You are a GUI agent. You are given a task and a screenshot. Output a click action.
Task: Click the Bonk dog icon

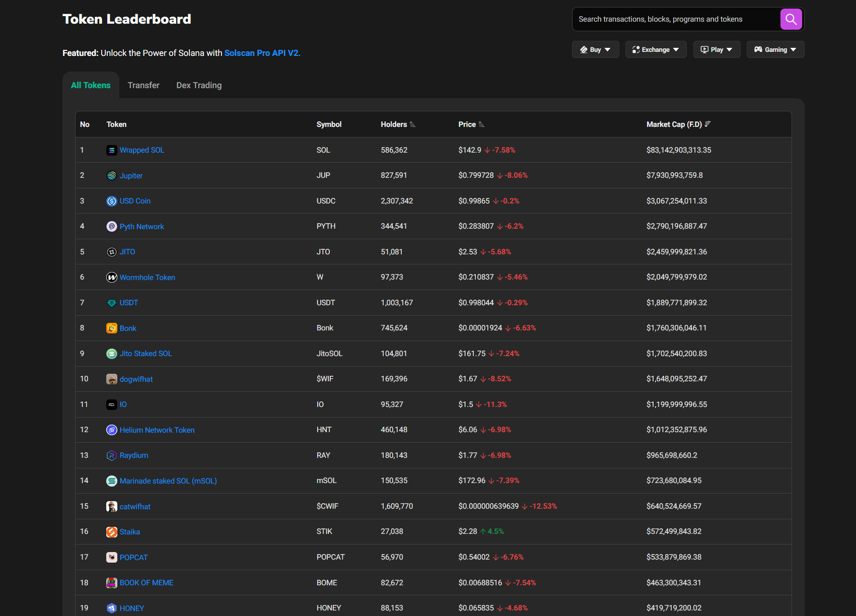point(112,328)
